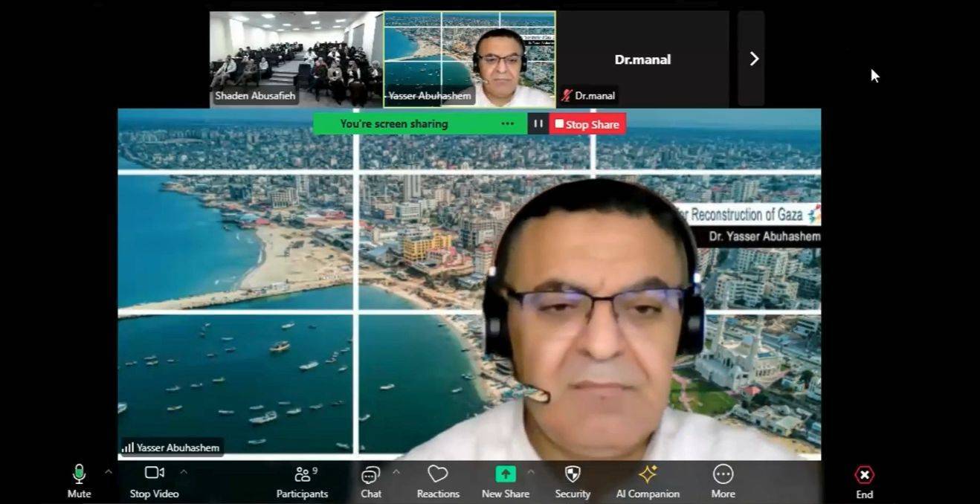Click Stop Share to end sharing

tap(587, 124)
